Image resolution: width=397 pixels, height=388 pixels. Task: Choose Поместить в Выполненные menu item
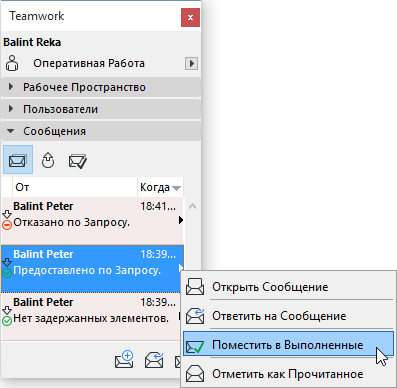point(288,345)
